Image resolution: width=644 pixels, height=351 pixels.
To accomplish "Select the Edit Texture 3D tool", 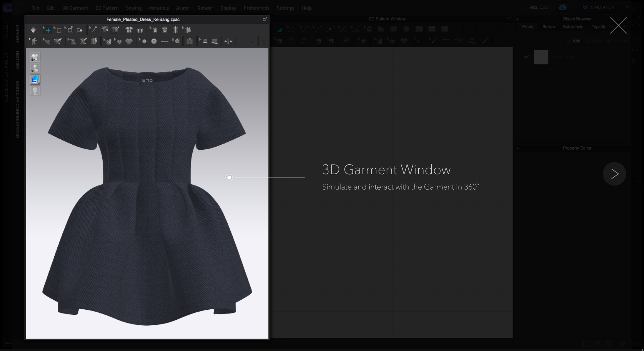I will coord(107,41).
